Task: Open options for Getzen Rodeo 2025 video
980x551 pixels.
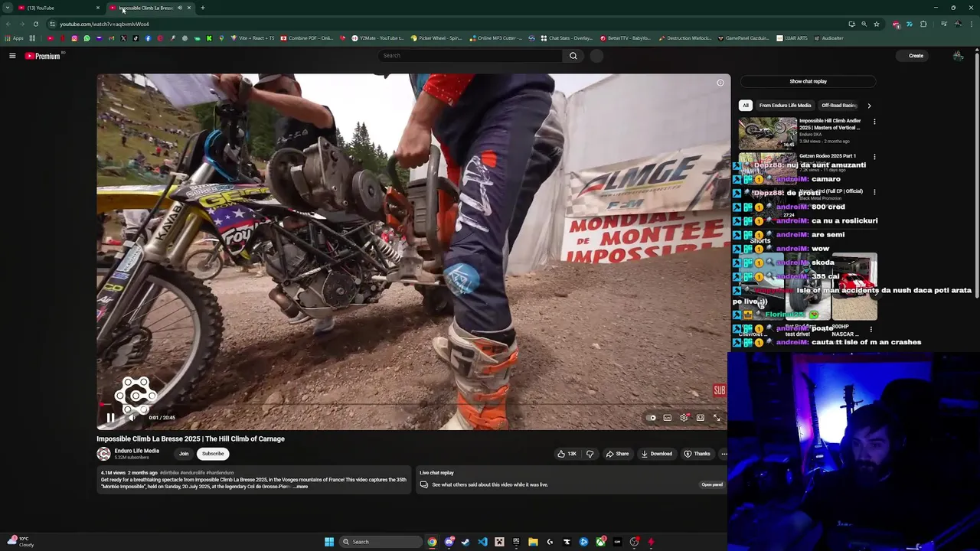Action: point(874,157)
